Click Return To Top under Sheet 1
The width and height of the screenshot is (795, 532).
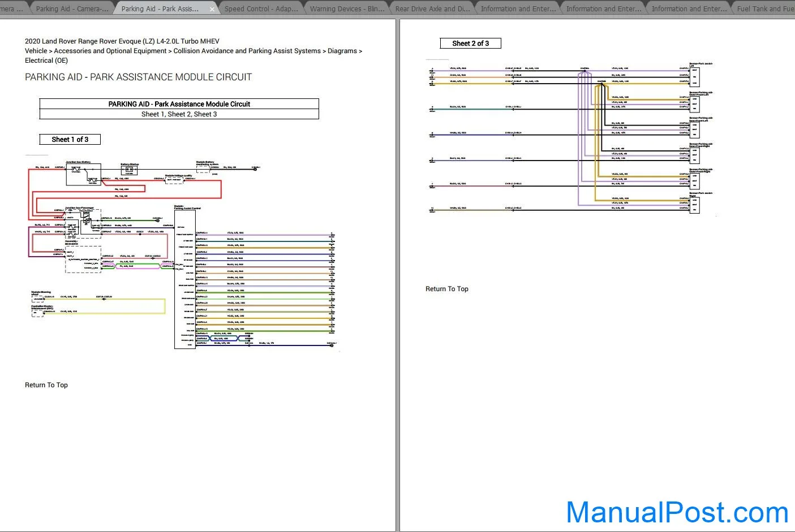(x=46, y=385)
